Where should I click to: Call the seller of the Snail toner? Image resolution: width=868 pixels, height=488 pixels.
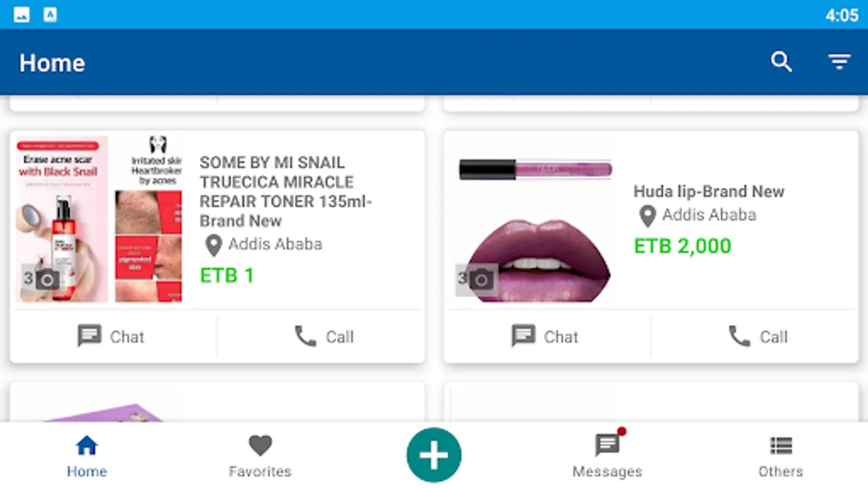point(324,336)
